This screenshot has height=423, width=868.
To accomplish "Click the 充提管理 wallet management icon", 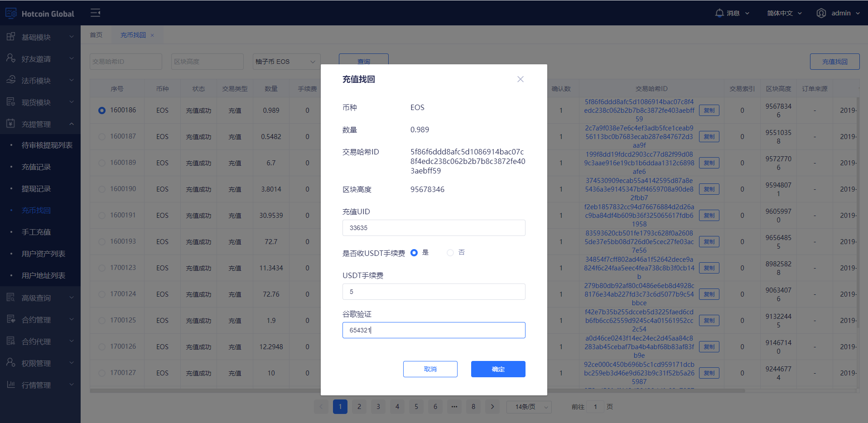I will click(x=10, y=124).
